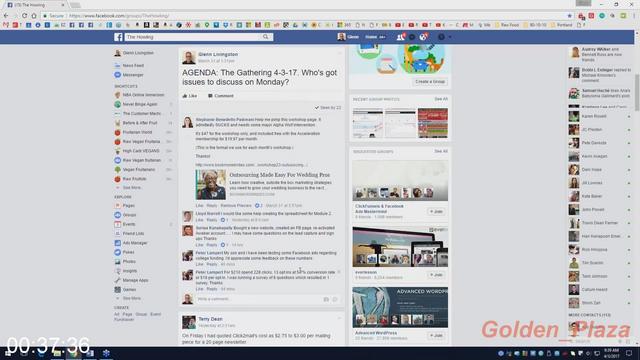The height and width of the screenshot is (360, 640).
Task: Click Comment on AGENDA post
Action: tap(221, 96)
